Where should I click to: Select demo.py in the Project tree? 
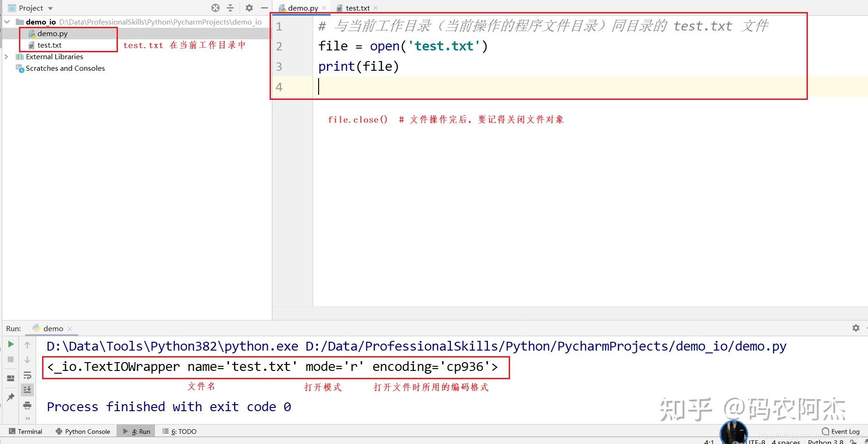pyautogui.click(x=52, y=33)
